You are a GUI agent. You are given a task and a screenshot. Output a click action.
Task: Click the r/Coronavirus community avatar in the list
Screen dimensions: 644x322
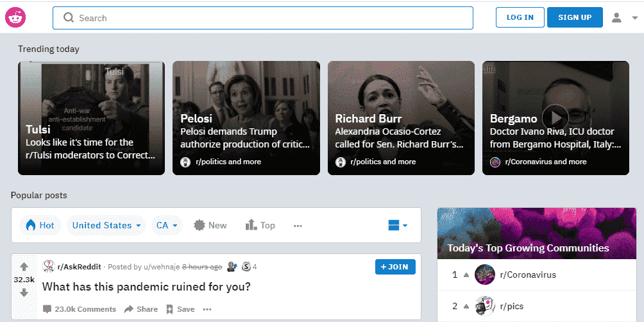coord(485,275)
